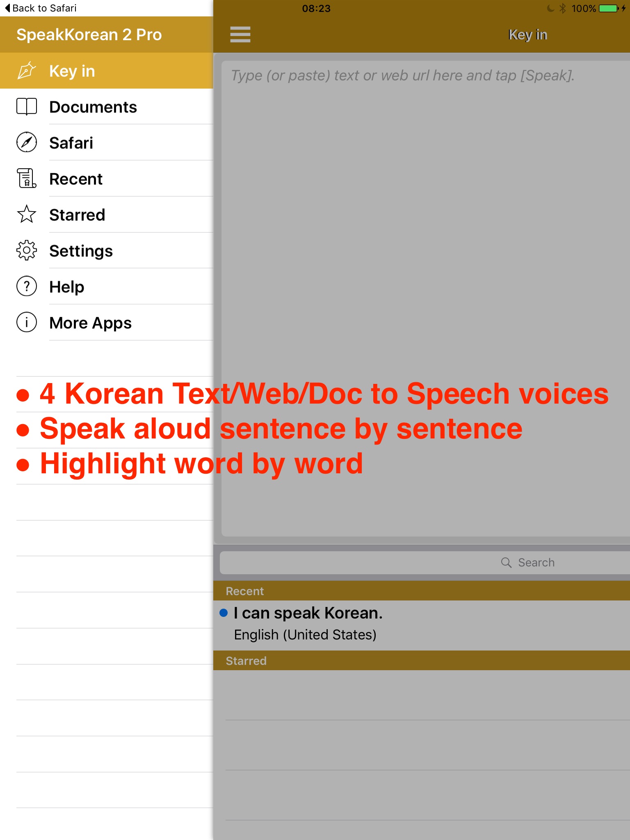Tap the 08:23 clock
The image size is (630, 840).
pyautogui.click(x=316, y=8)
